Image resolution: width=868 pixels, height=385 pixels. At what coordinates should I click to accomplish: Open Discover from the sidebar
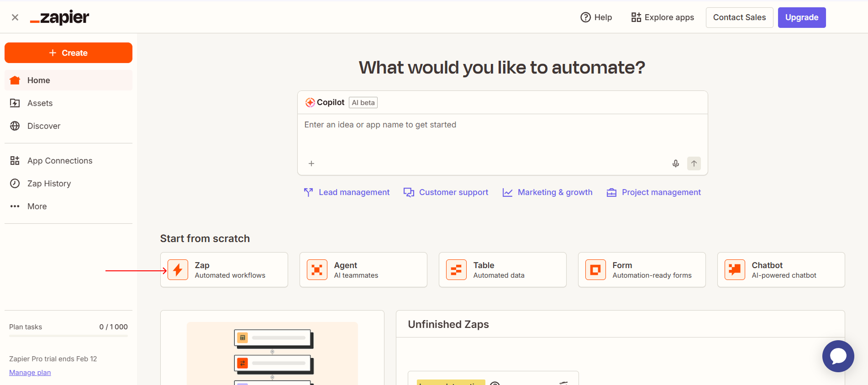pyautogui.click(x=43, y=126)
